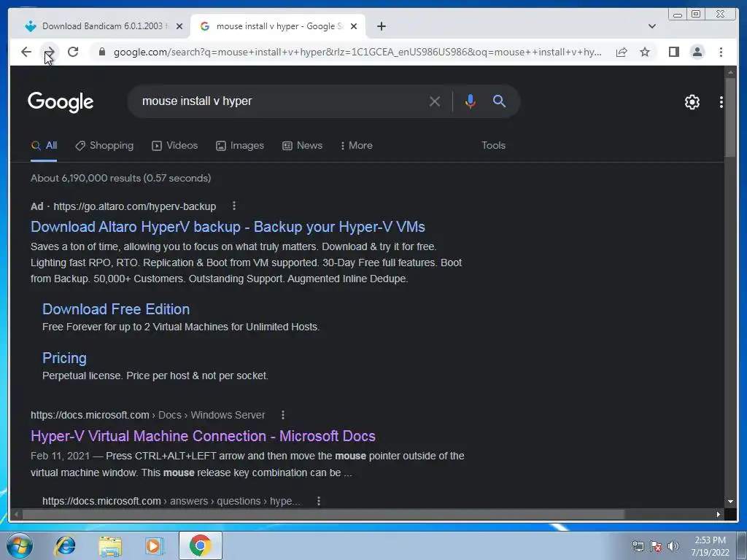Click the Google search text field
This screenshot has height=560, width=747.
click(x=281, y=101)
